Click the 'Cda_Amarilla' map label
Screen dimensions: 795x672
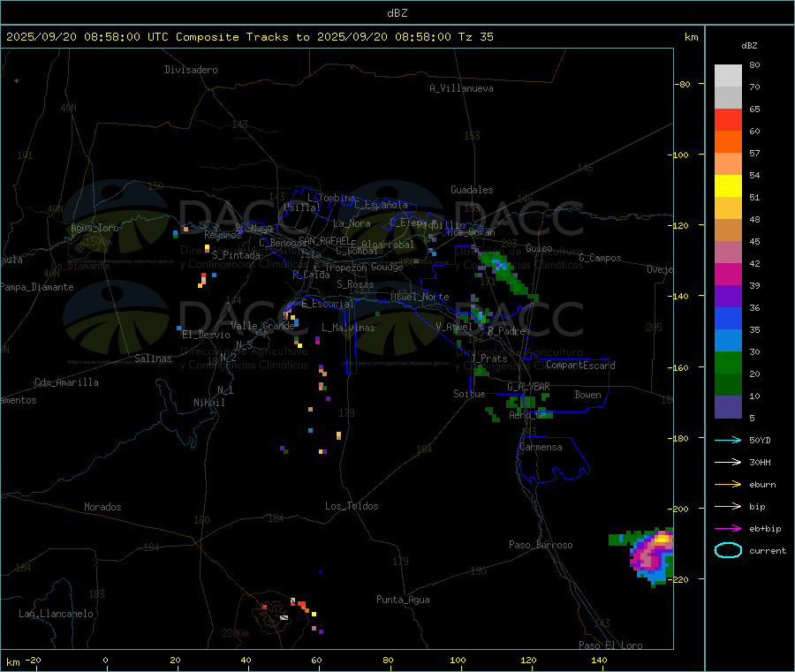[x=66, y=382]
